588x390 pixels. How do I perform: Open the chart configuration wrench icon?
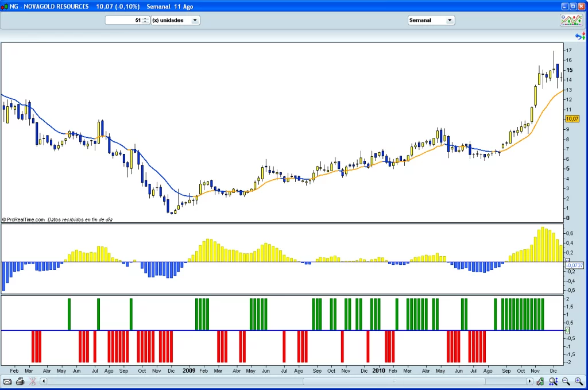(x=540, y=381)
